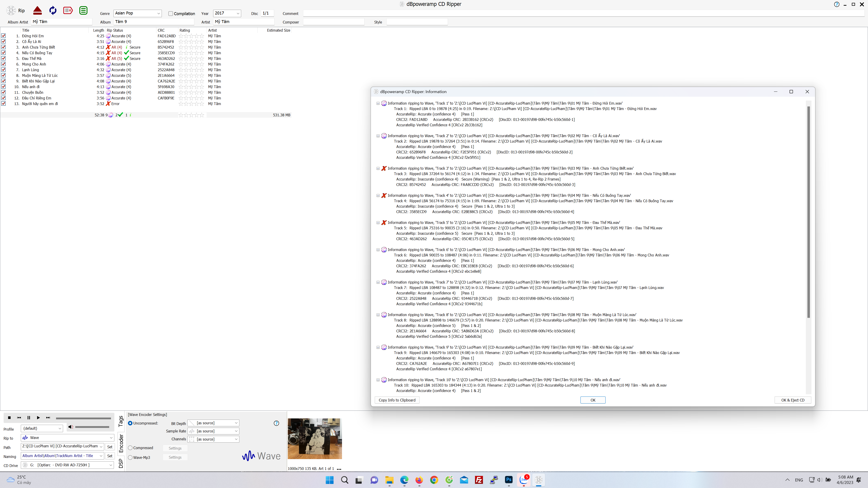Click the playback seek slider

pyautogui.click(x=83, y=418)
